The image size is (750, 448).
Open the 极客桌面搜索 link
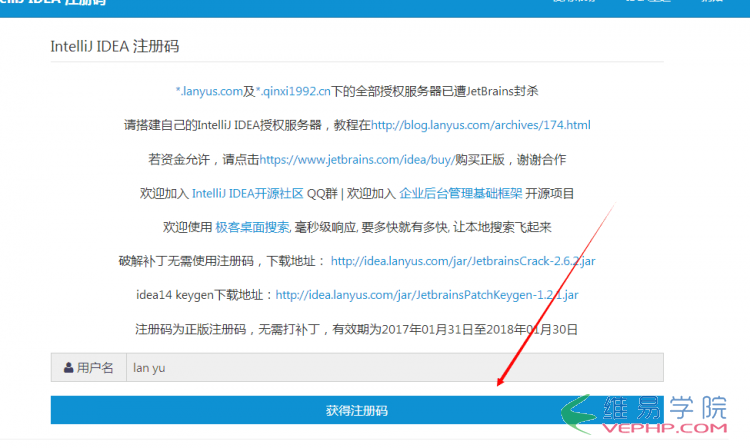coord(252,227)
